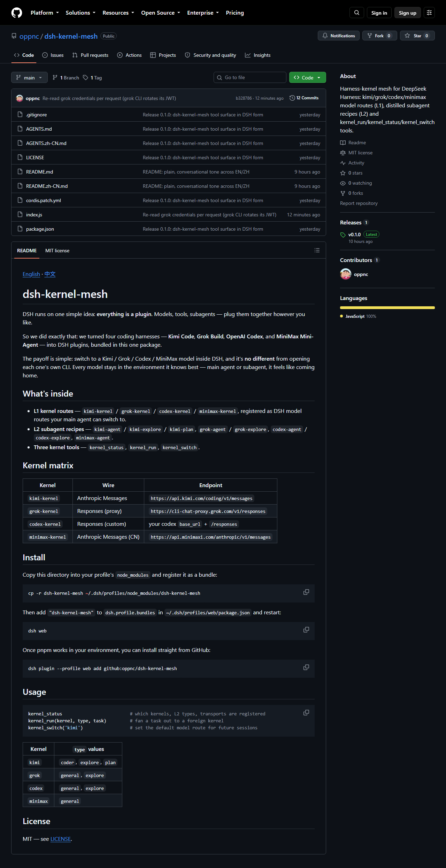Open the green Code dropdown button
The image size is (446, 868).
(x=308, y=77)
